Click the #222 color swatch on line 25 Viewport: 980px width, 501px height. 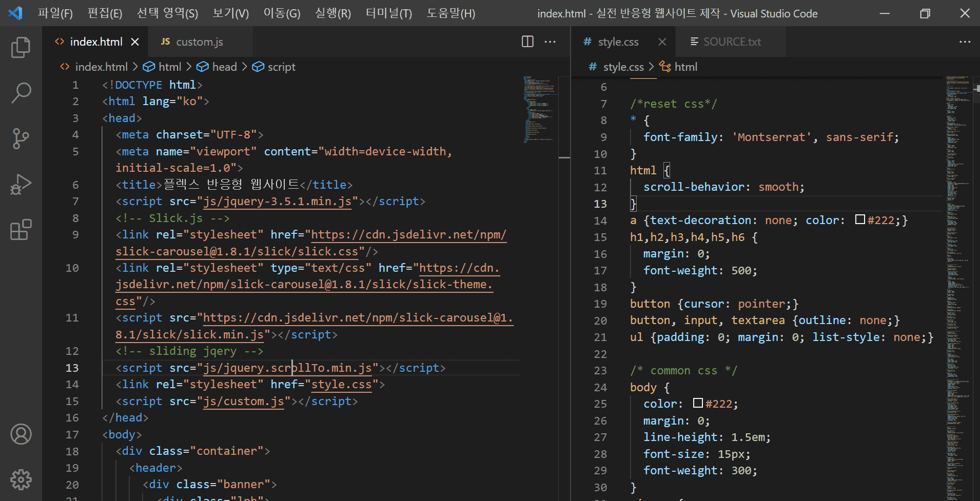[x=698, y=403]
